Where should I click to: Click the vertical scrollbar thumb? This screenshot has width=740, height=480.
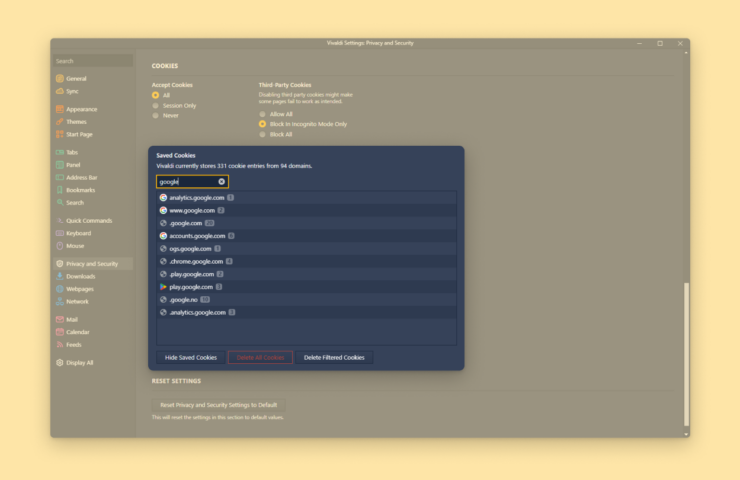pos(686,354)
